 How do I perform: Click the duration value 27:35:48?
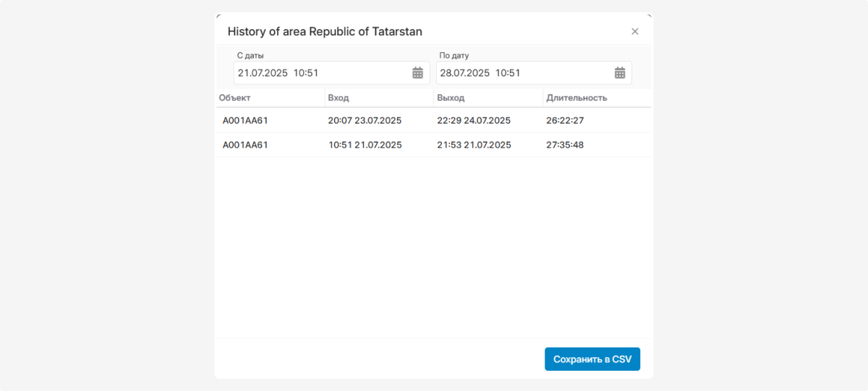point(565,145)
